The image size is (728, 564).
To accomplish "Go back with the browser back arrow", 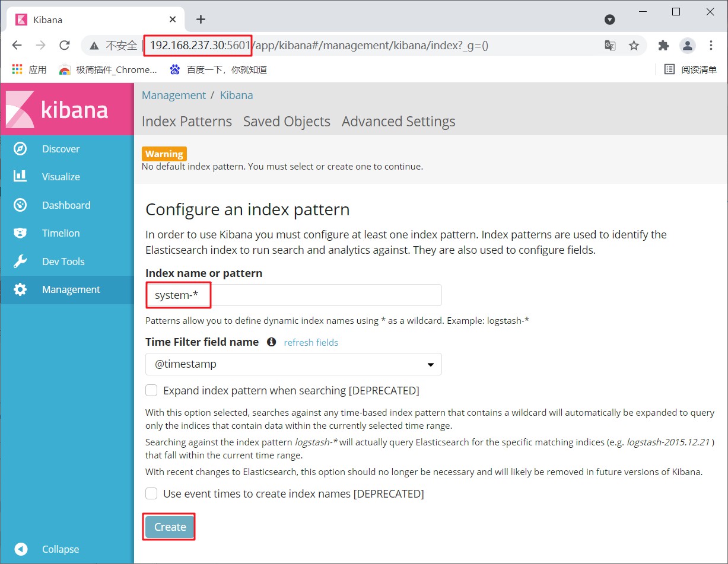I will pos(17,45).
